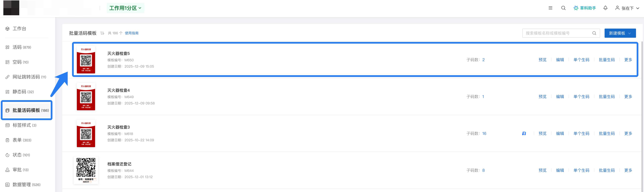
Task: Click 批量生码 for 灭火器检查5
Action: point(606,60)
